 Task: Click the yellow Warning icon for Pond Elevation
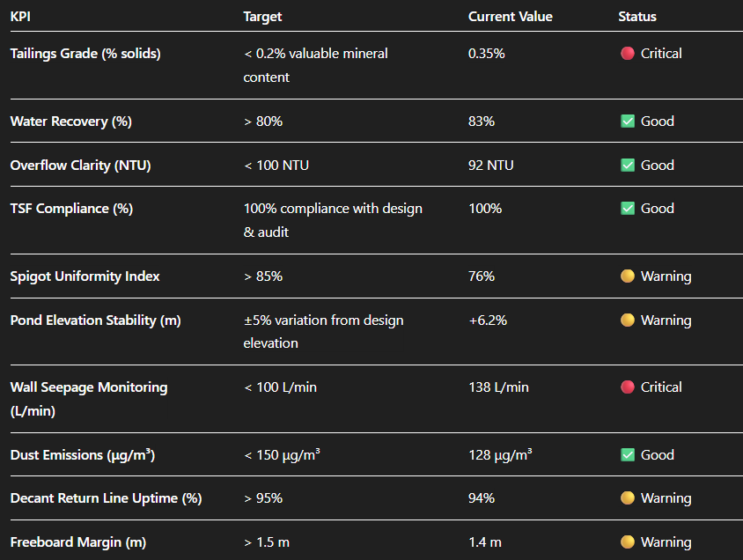(x=628, y=321)
